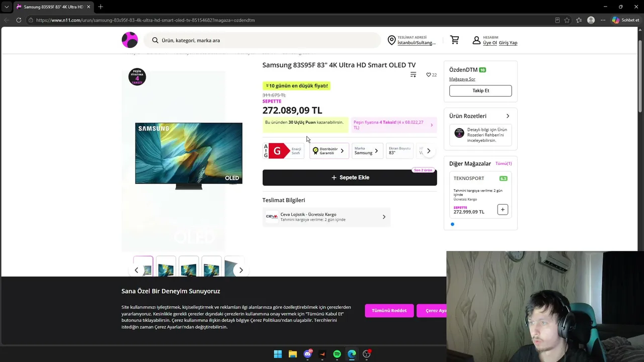
Task: Select the fourth product thumbnail image
Action: coord(211,267)
